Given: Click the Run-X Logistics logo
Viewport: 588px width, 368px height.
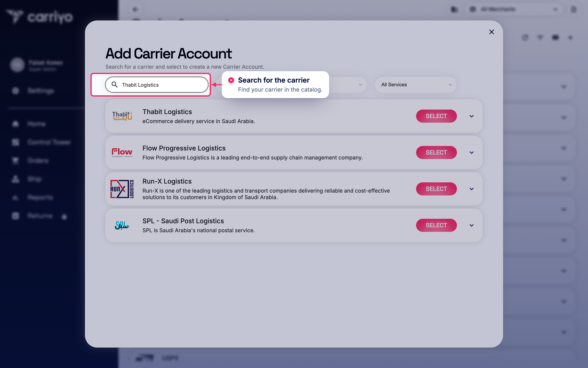Looking at the screenshot, I should tap(122, 189).
